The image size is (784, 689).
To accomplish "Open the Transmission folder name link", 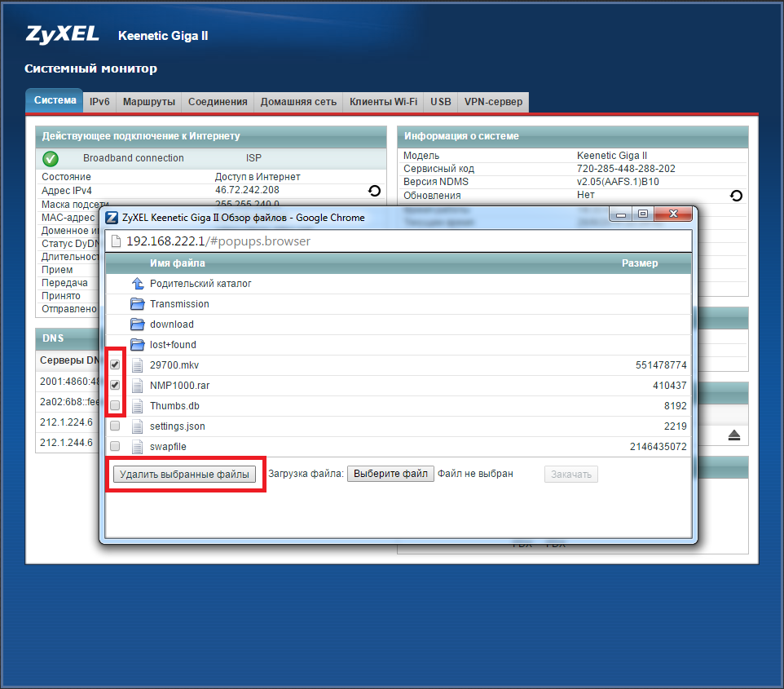I will [179, 304].
